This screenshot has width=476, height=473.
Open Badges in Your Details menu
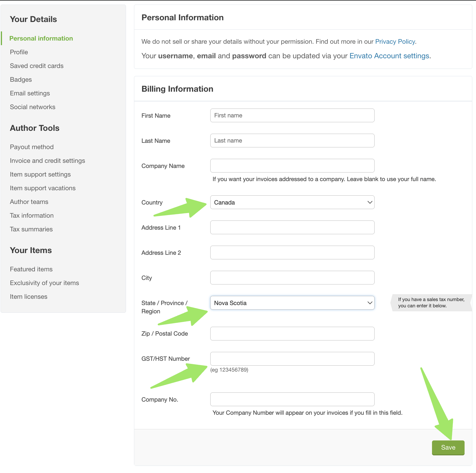(x=21, y=80)
